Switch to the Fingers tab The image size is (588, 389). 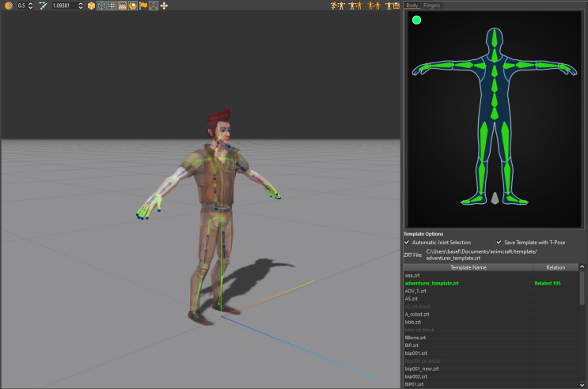[432, 5]
